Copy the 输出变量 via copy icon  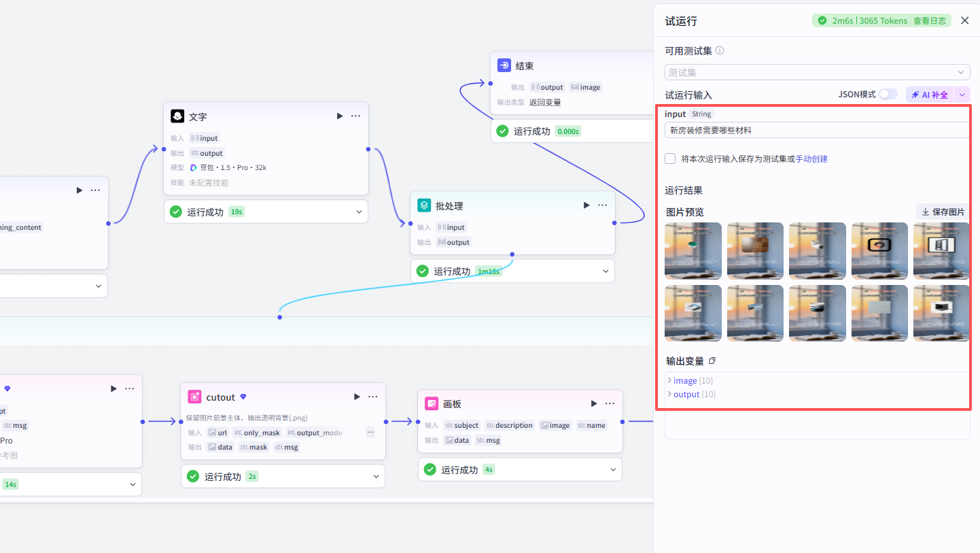pos(712,361)
